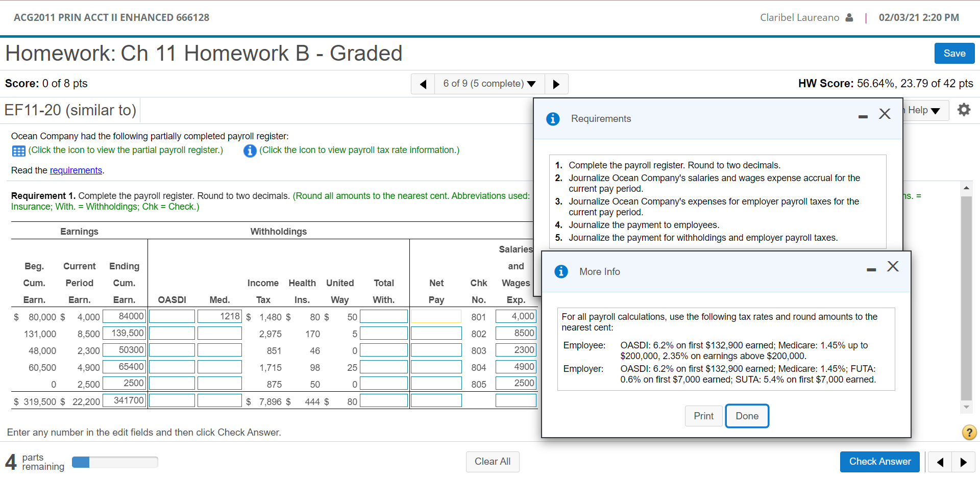Click Print in the More Info popup
The width and height of the screenshot is (980, 480).
[704, 416]
